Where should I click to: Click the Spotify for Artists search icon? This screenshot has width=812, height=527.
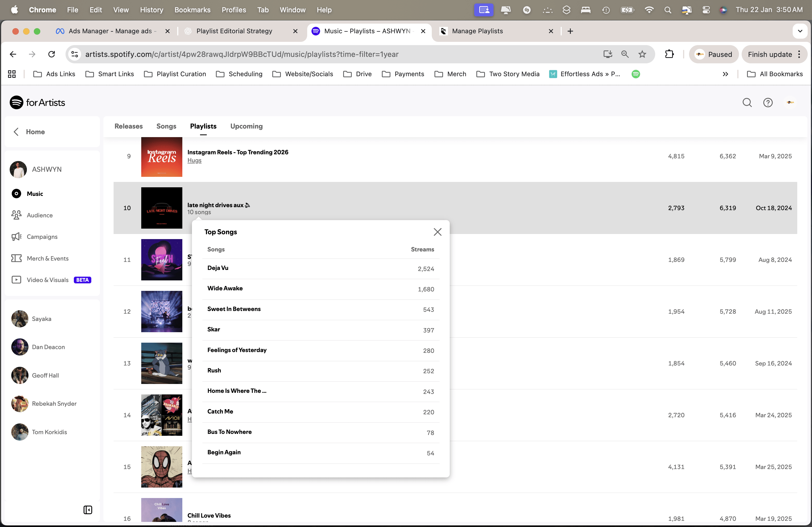tap(747, 103)
